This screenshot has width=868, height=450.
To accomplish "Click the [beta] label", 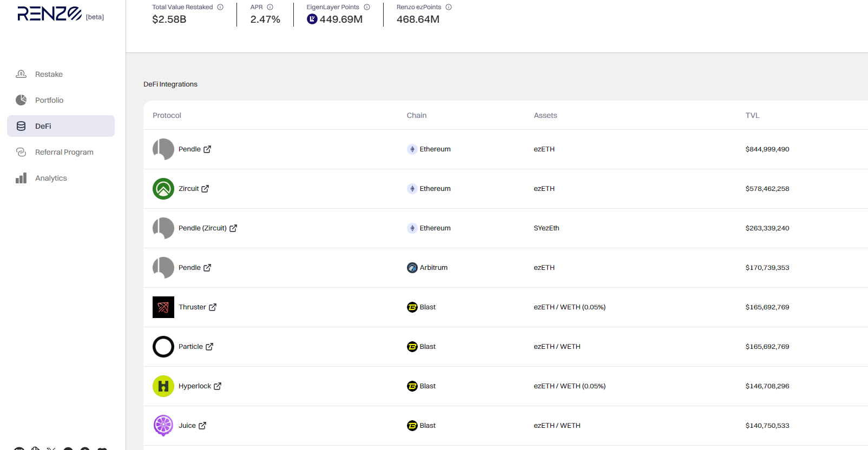I will pos(95,17).
